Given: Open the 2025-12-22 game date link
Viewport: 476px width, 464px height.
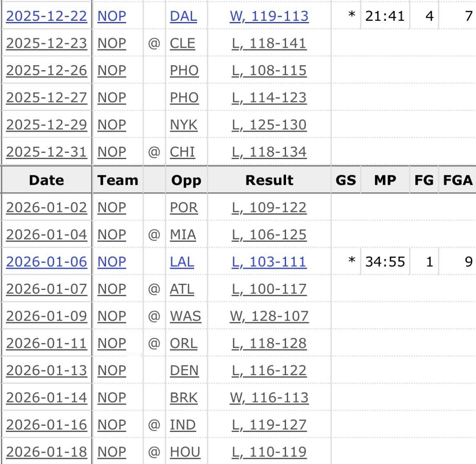Looking at the screenshot, I should pyautogui.click(x=47, y=16).
